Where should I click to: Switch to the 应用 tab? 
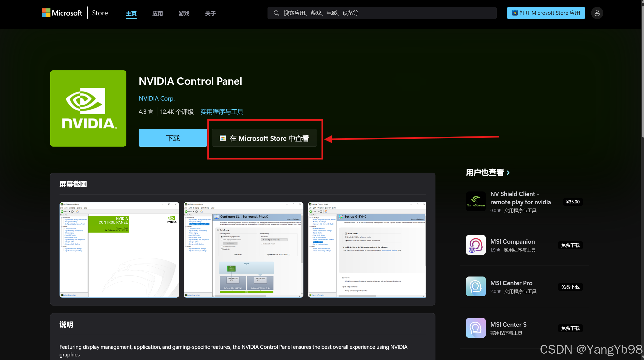click(158, 13)
